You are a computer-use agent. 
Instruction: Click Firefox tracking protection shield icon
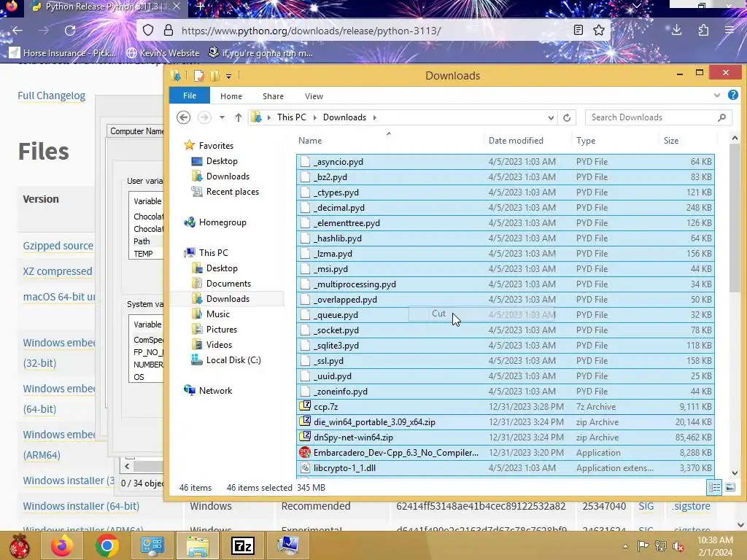(x=148, y=31)
